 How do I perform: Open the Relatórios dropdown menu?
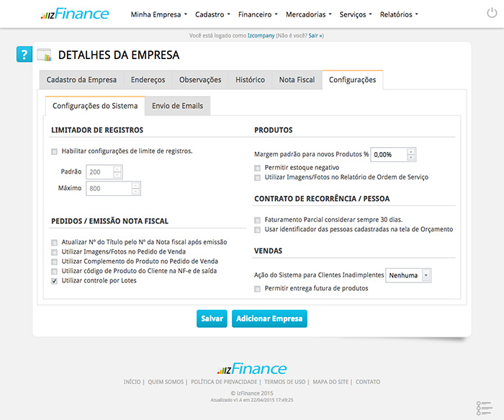click(398, 14)
